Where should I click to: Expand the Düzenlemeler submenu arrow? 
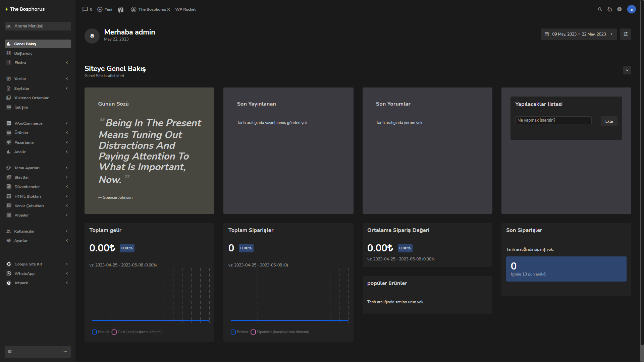(x=67, y=187)
